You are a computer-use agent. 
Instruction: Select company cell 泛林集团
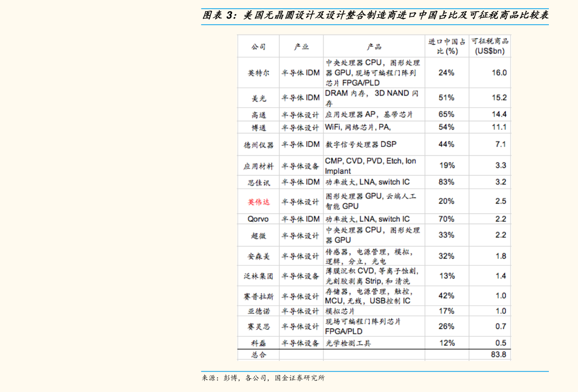click(258, 276)
